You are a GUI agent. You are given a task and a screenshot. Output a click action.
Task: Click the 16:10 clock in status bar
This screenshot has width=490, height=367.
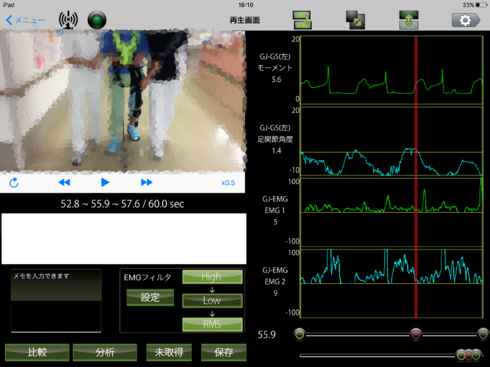point(246,5)
